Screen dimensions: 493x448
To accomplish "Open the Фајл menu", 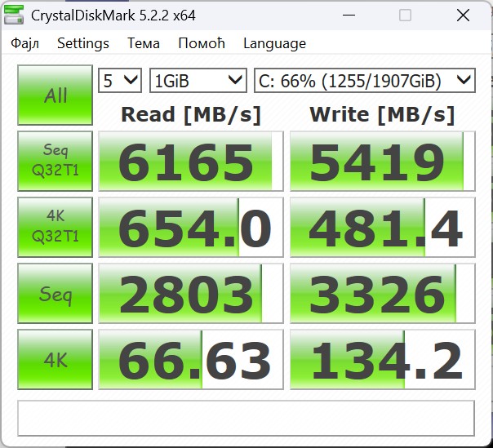I will tap(24, 43).
